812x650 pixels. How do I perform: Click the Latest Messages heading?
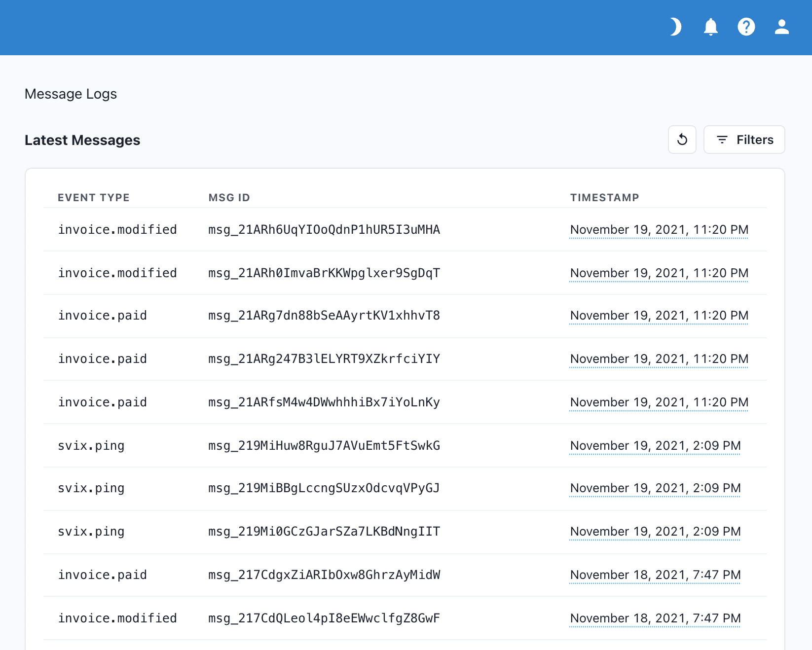coord(82,140)
